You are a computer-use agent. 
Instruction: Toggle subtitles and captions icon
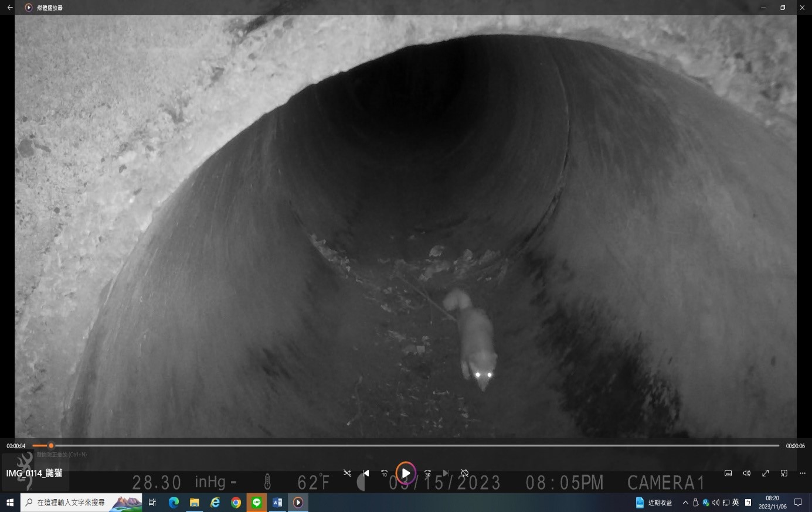coord(728,473)
